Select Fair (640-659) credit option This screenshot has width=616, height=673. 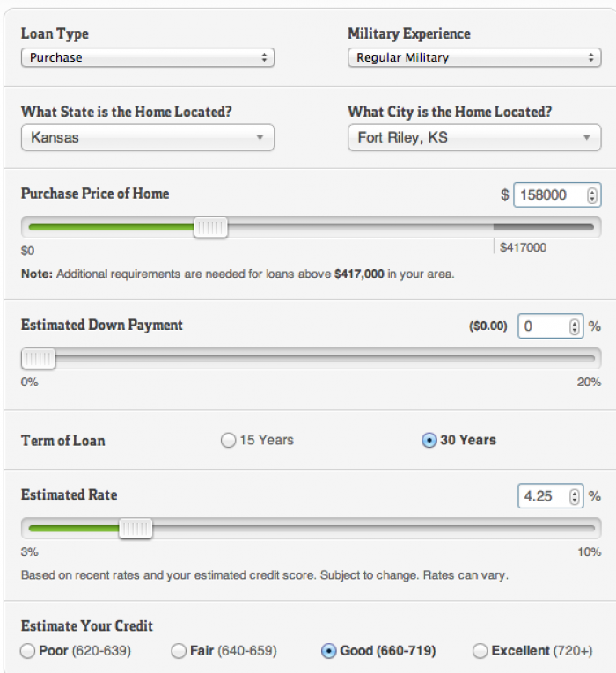point(179,651)
